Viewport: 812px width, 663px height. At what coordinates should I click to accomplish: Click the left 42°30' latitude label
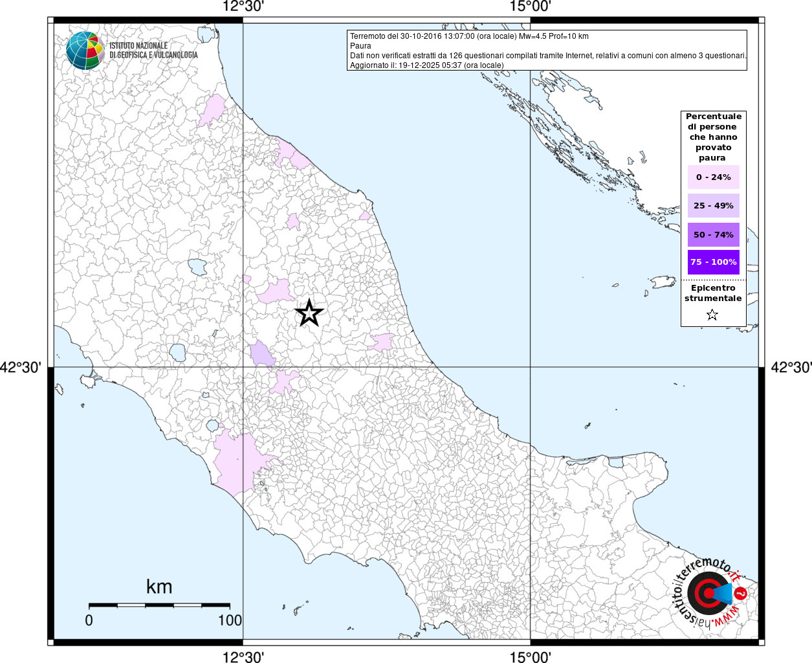21,367
